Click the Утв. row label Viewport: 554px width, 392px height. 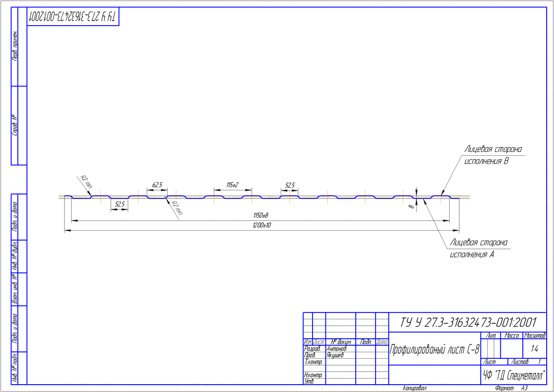[x=309, y=381]
